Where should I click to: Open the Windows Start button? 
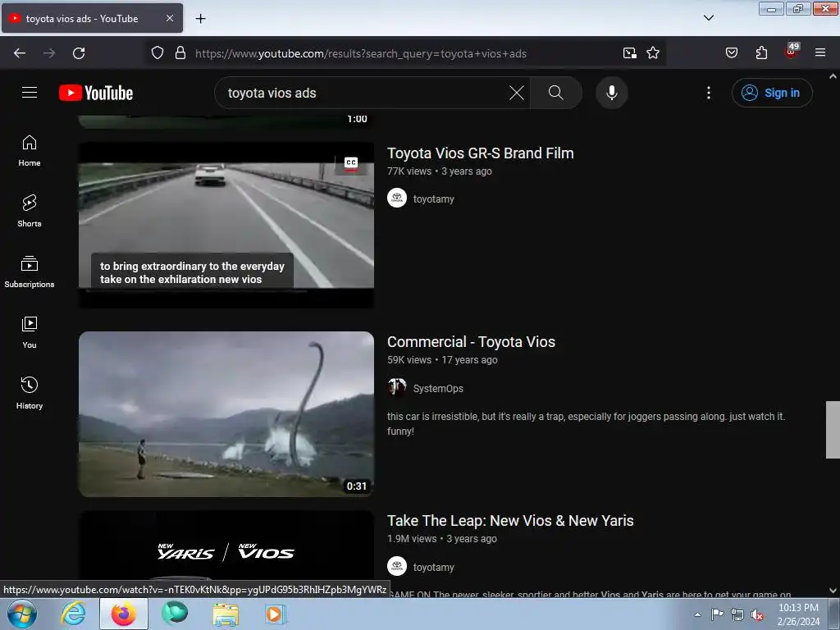point(22,614)
